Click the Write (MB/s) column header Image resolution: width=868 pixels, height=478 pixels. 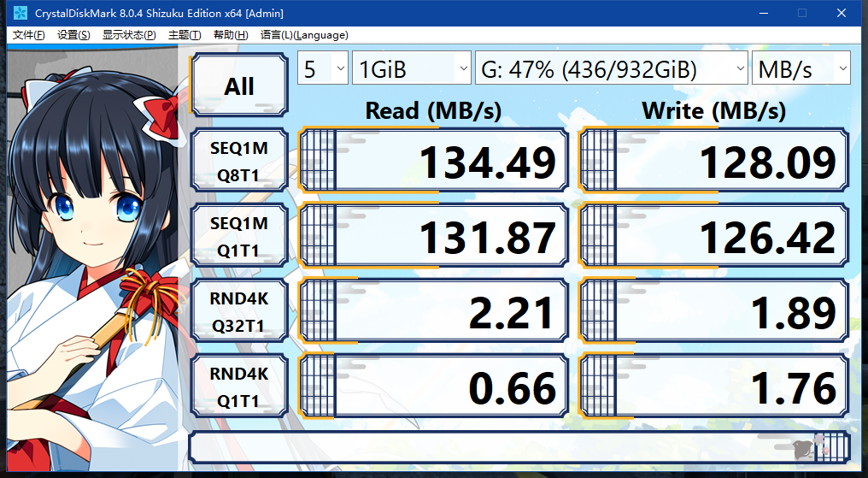point(713,110)
